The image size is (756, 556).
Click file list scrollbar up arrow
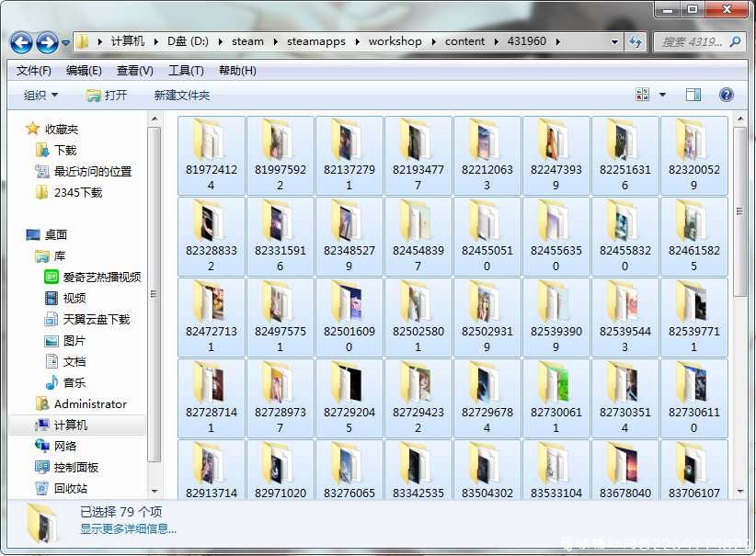(x=740, y=118)
